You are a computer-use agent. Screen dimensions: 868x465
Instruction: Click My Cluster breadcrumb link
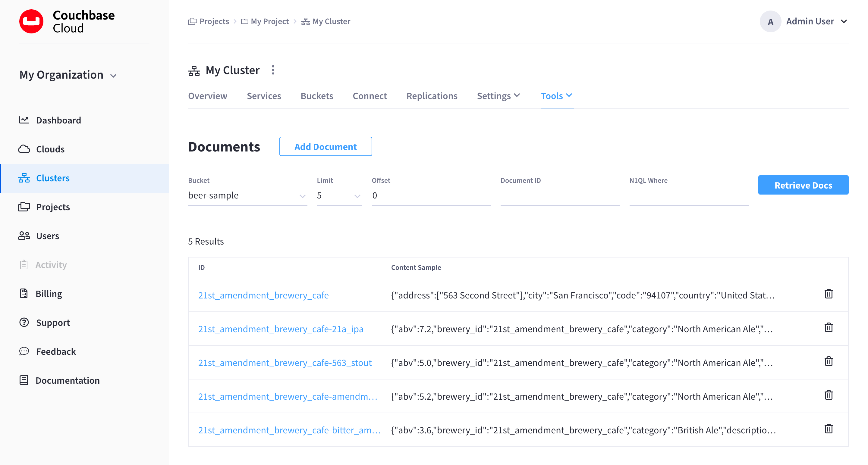[x=331, y=22]
